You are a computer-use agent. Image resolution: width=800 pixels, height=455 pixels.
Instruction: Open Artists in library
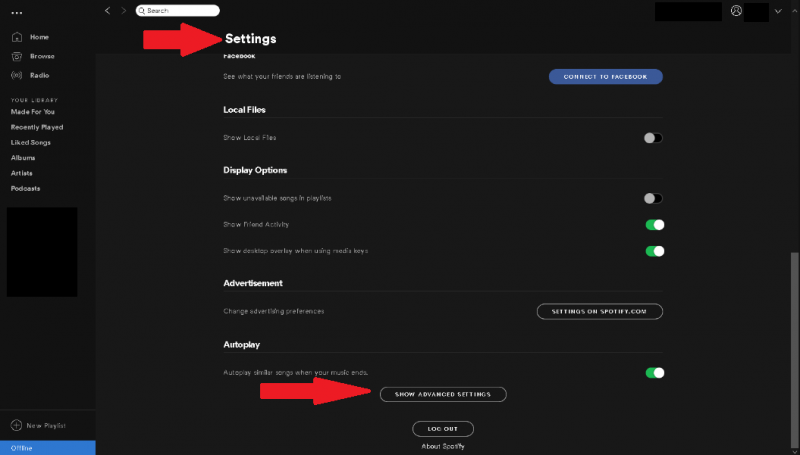tap(21, 173)
